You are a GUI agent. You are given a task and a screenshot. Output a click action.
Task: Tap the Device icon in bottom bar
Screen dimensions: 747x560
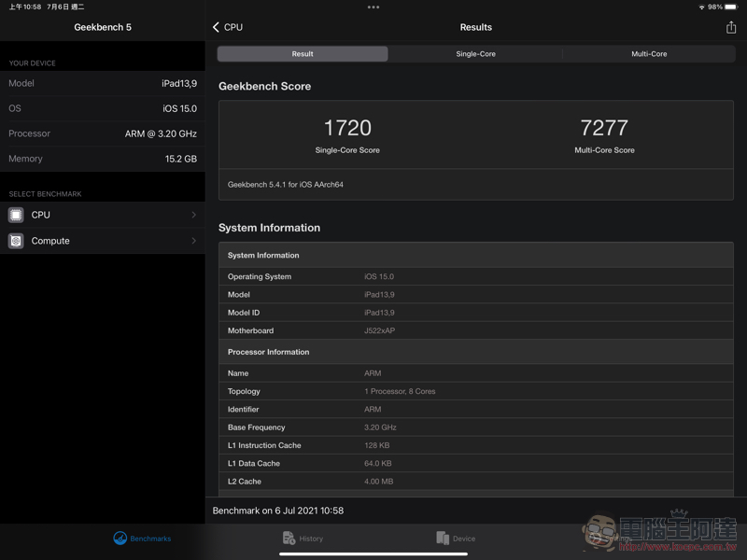point(443,539)
